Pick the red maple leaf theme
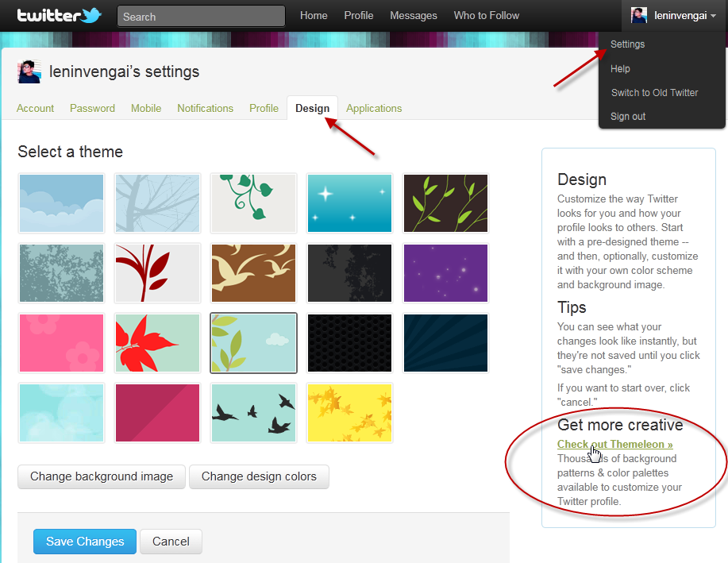The height and width of the screenshot is (563, 728). pyautogui.click(x=158, y=343)
